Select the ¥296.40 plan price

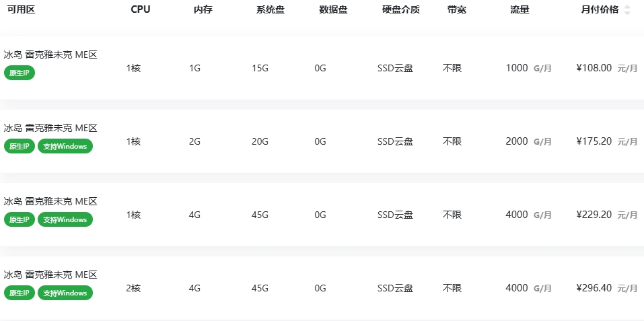coord(594,288)
